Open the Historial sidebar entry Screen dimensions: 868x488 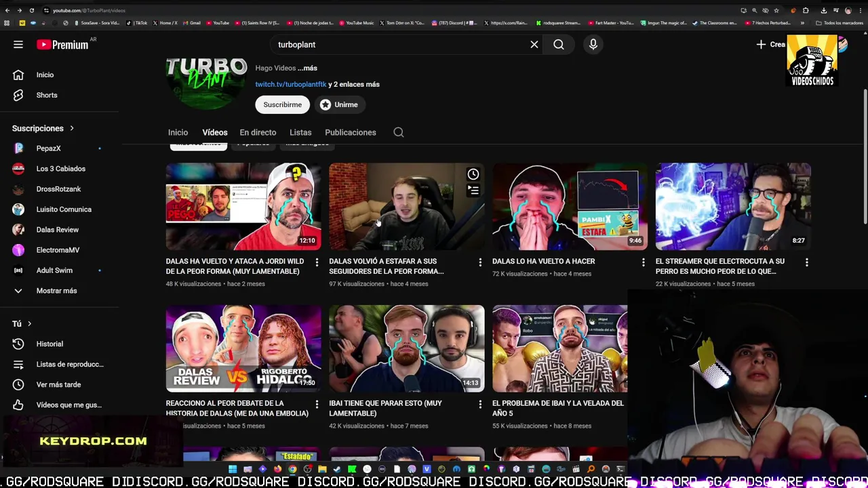50,344
